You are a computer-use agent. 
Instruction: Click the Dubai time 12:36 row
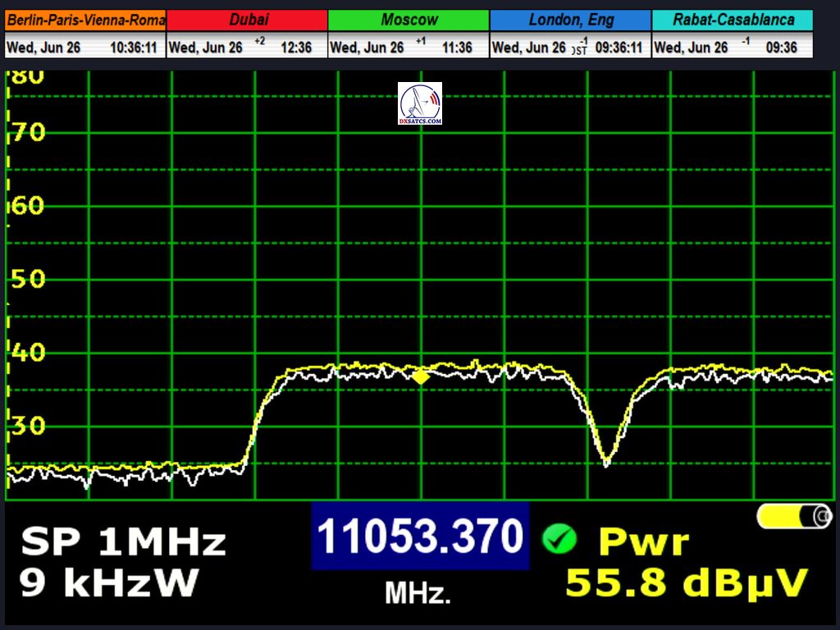(247, 48)
